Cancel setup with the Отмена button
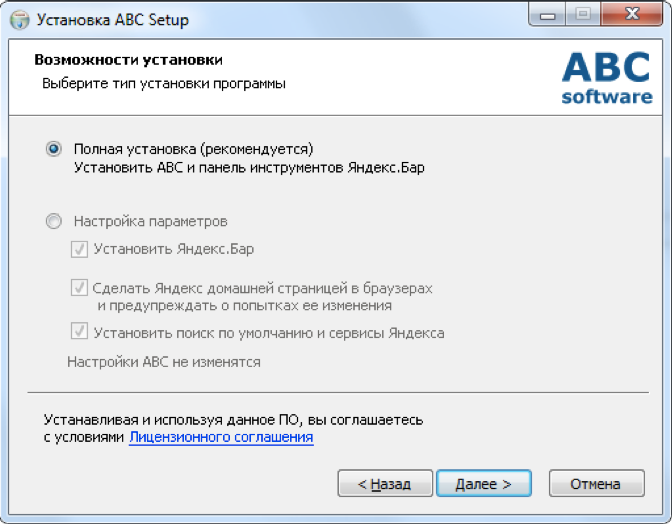Screen dimensions: 672x524 tap(595, 484)
